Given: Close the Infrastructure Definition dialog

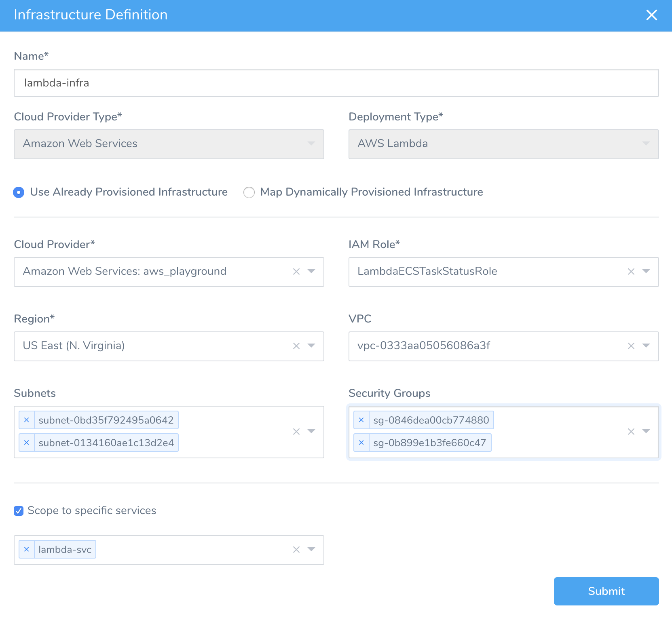Looking at the screenshot, I should pyautogui.click(x=651, y=15).
